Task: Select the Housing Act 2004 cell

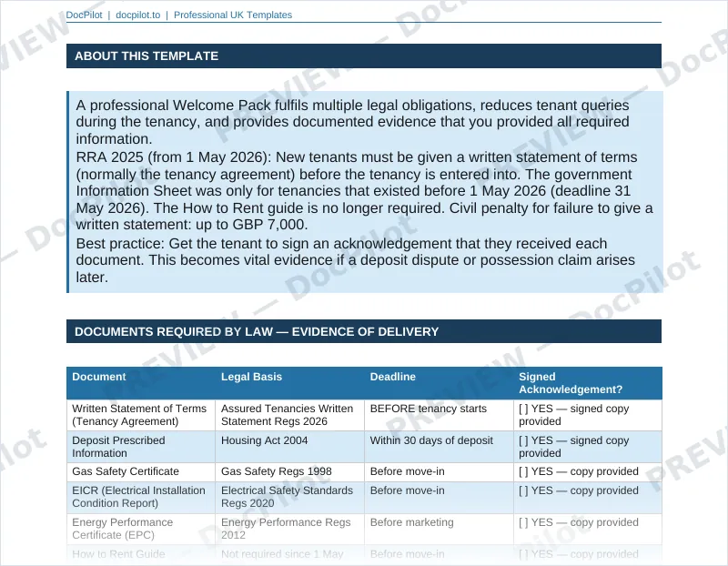Action: (x=289, y=447)
